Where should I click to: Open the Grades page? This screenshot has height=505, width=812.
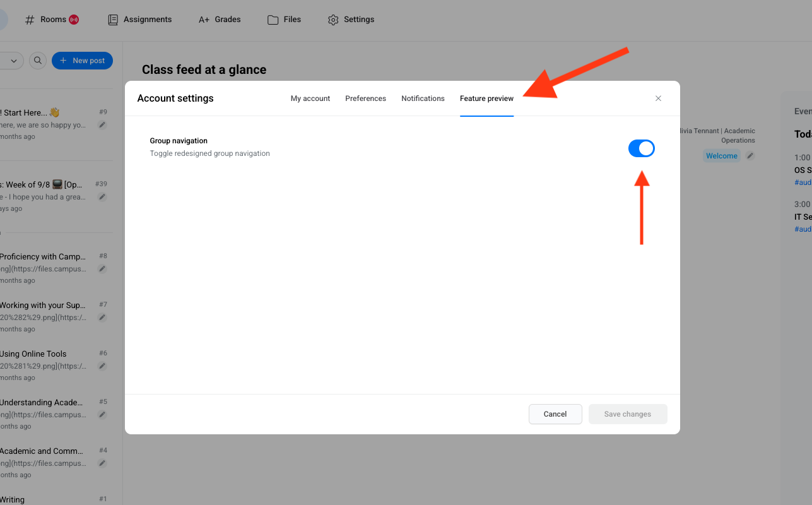[220, 20]
